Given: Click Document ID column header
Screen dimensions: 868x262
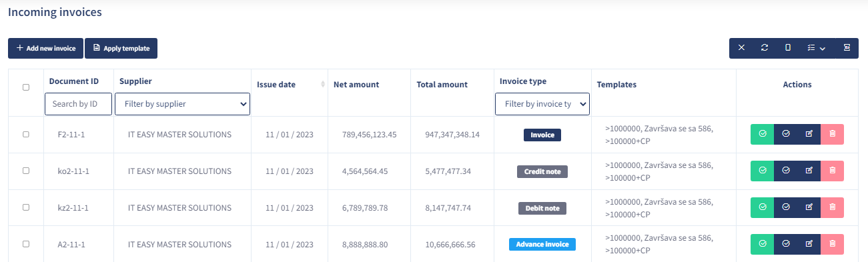Looking at the screenshot, I should coord(74,81).
